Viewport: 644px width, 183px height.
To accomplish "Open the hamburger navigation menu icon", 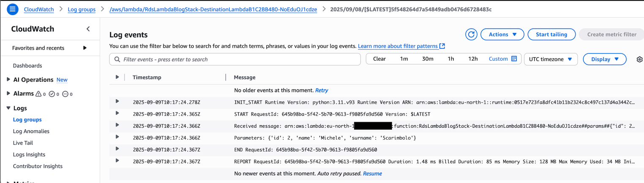I will (x=13, y=9).
